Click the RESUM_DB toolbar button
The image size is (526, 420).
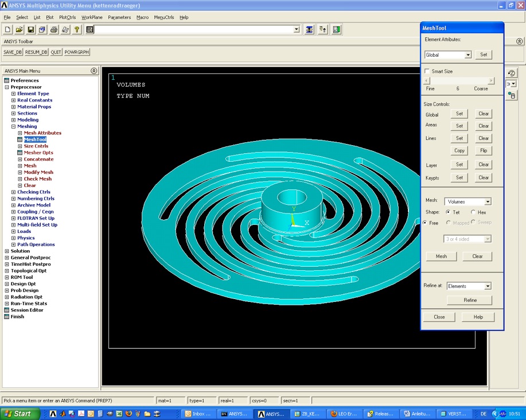coord(36,52)
